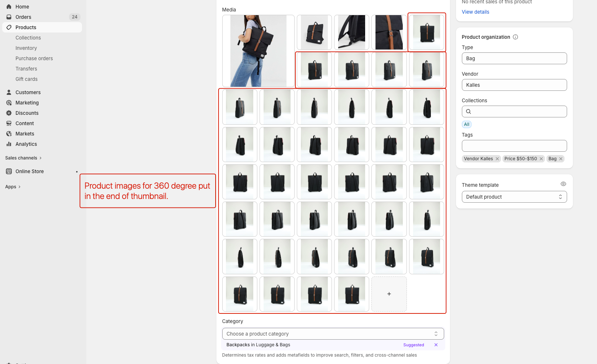Open the Orders section in the sidebar
Screen dimensions: 597x364
23,17
